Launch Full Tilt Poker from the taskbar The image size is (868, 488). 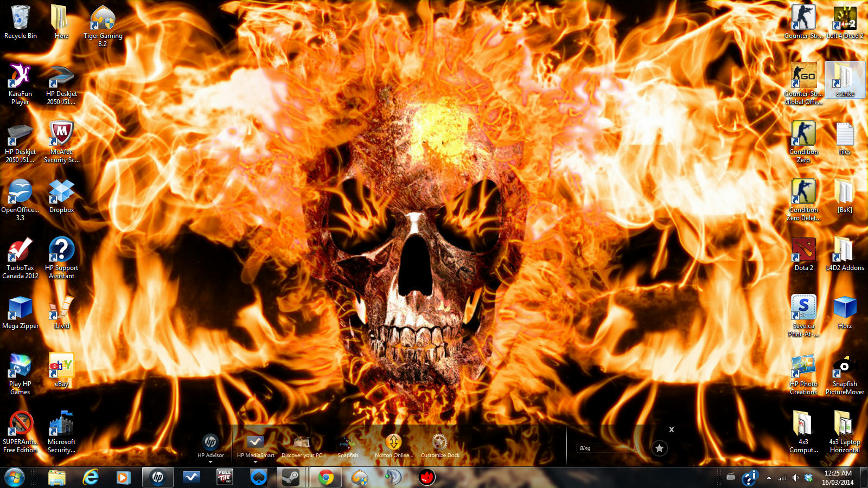click(x=225, y=477)
